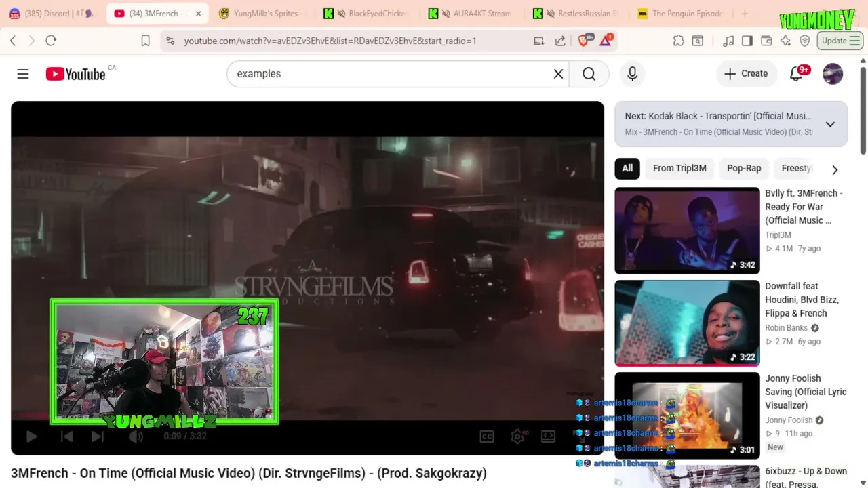Open the YouTube guide hamburger menu

click(23, 74)
